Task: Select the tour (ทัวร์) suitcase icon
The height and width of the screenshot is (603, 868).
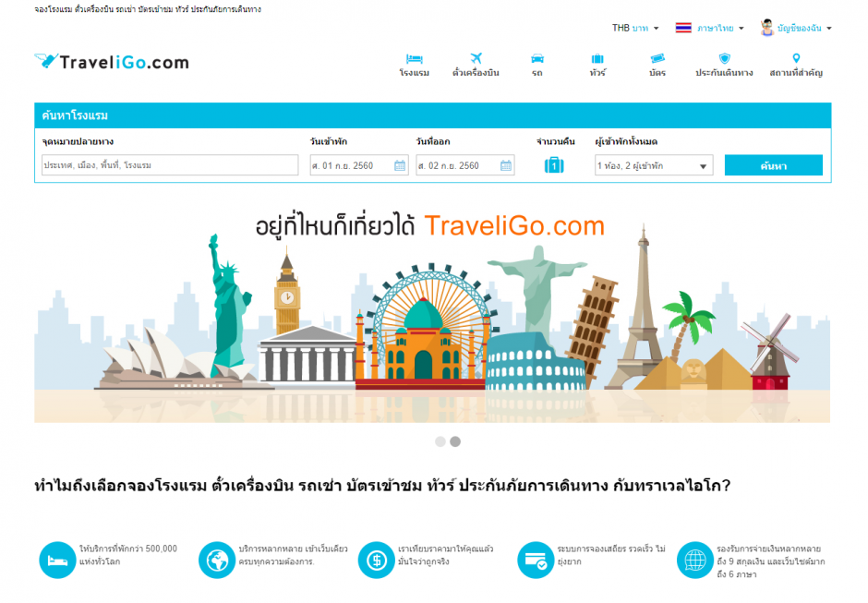Action: click(x=597, y=59)
